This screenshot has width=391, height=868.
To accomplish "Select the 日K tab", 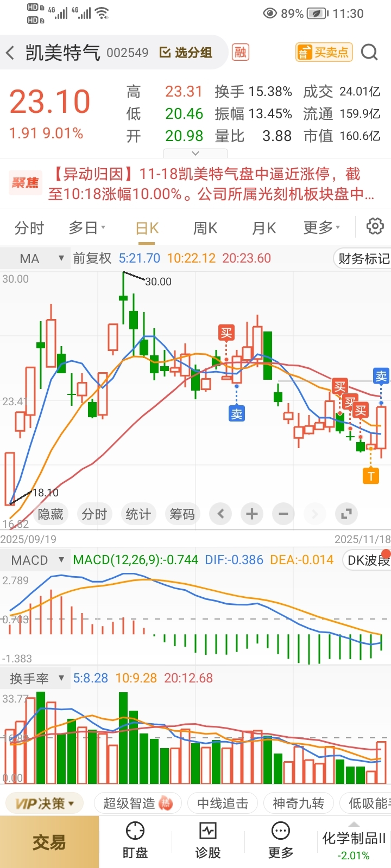I will click(147, 228).
